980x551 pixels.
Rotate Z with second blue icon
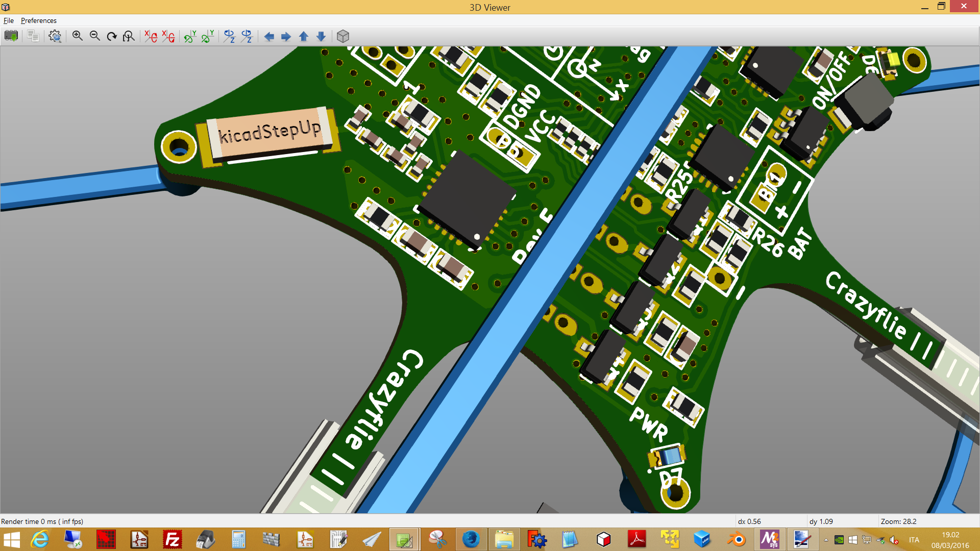(247, 36)
